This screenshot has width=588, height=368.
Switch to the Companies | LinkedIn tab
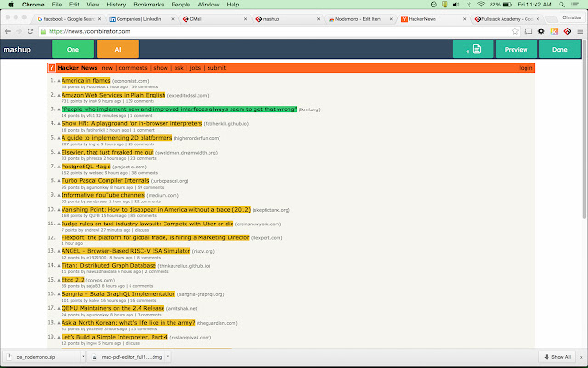point(139,19)
